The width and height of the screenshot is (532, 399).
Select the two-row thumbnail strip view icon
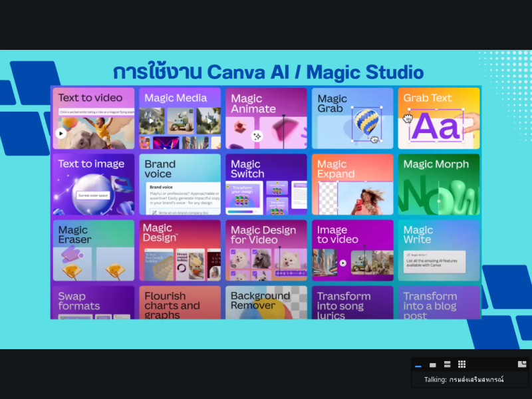pos(448,364)
